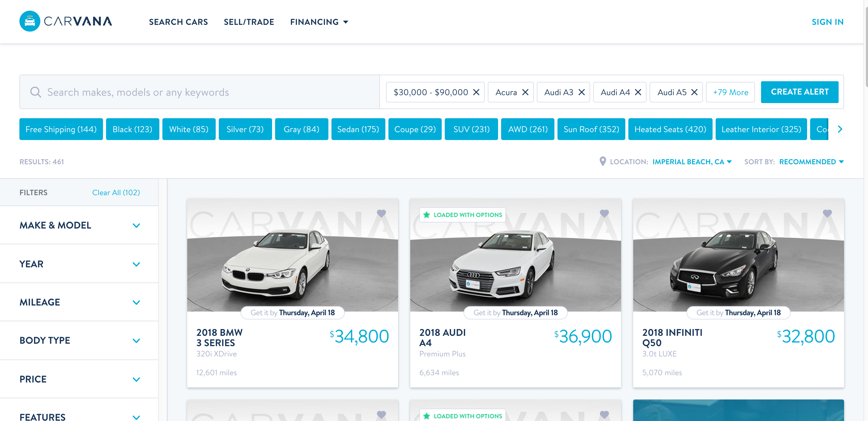
Task: Toggle the Free Shipping (144) filter
Action: coord(61,129)
